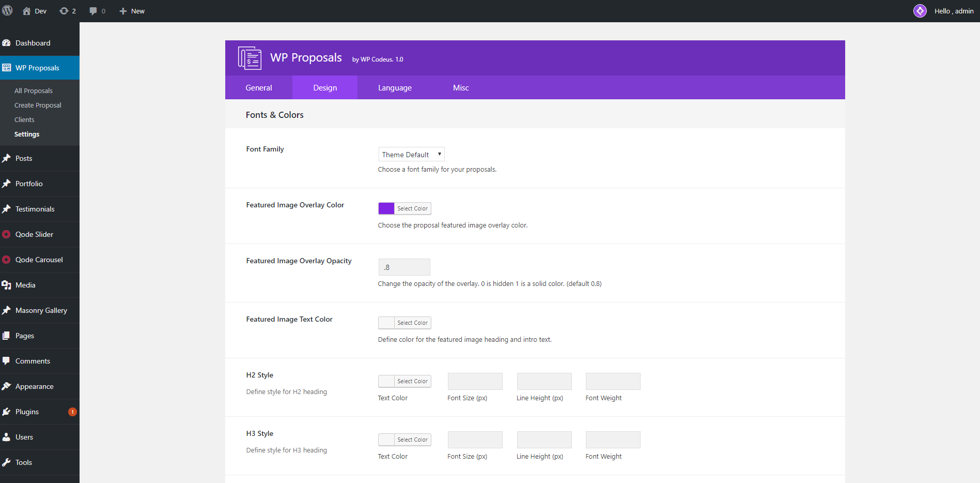
Task: Click Select Color for H3 Style
Action: (x=413, y=440)
